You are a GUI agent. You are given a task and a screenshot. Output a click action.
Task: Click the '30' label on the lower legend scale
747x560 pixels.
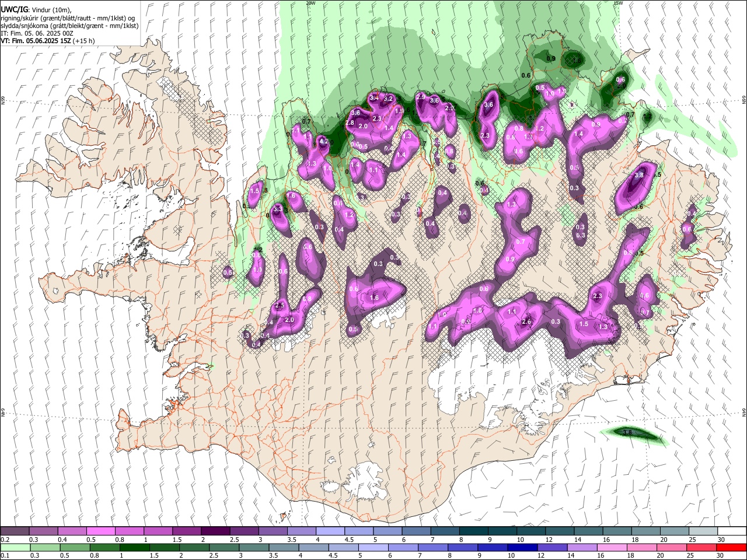point(721,556)
